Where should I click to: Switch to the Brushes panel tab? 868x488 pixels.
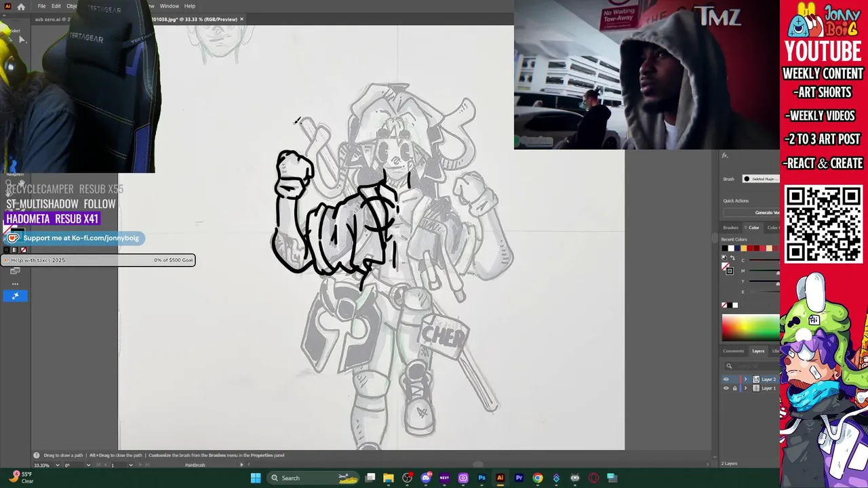point(730,228)
